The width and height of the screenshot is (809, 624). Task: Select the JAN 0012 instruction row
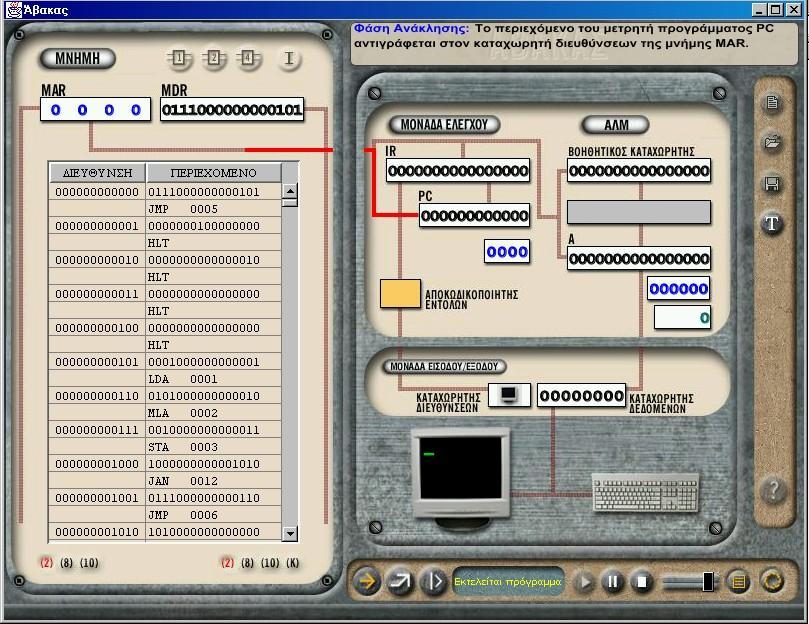coord(165,482)
